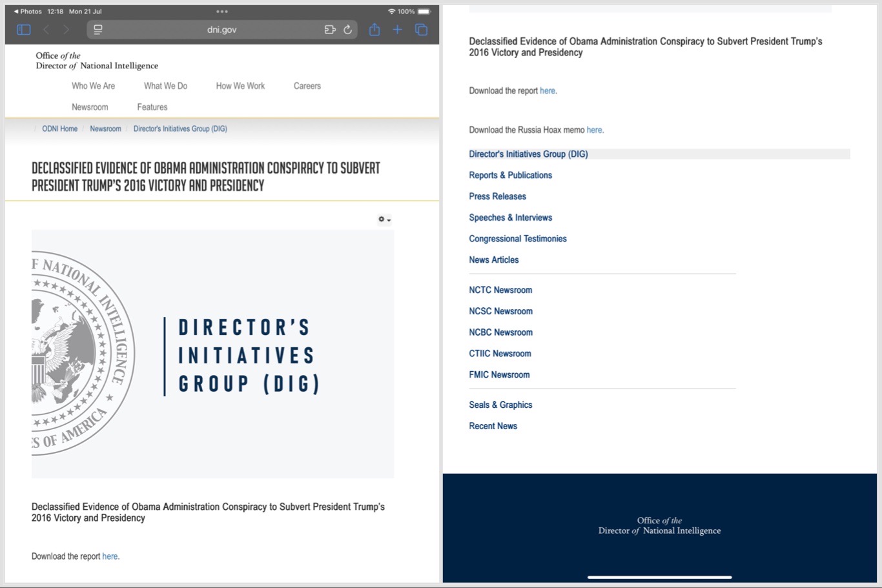Open Speeches & Interviews

click(x=511, y=218)
